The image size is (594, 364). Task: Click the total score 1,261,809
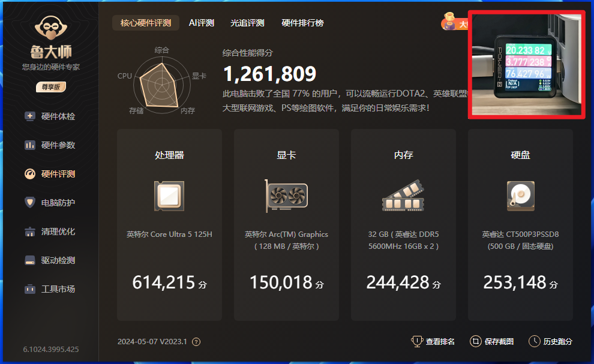click(270, 74)
